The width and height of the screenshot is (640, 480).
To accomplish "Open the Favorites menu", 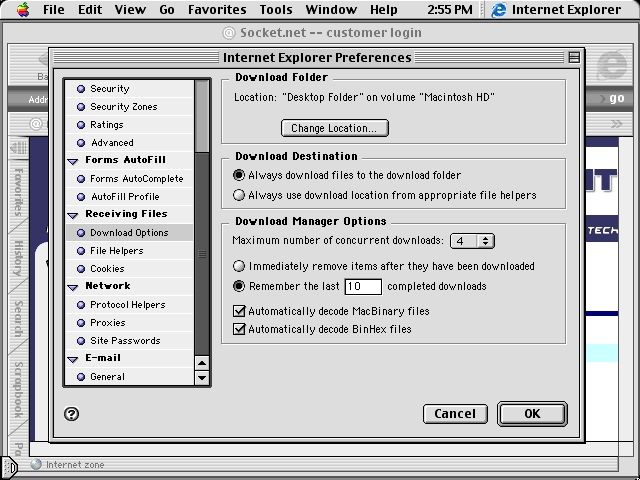I will coord(217,9).
